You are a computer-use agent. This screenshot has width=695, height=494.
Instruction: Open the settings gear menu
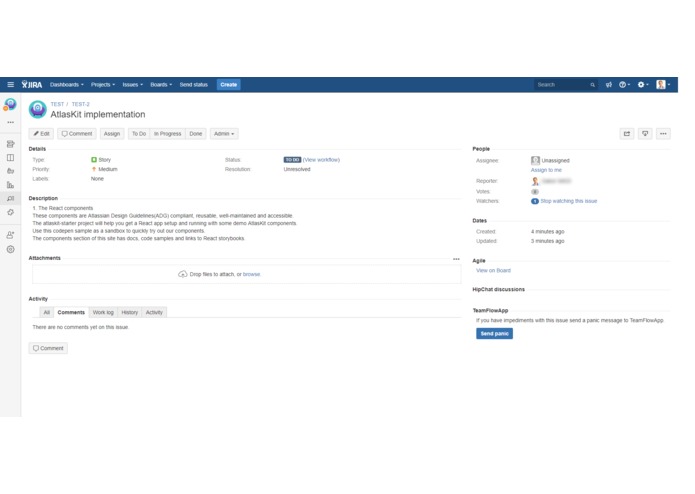coord(643,85)
